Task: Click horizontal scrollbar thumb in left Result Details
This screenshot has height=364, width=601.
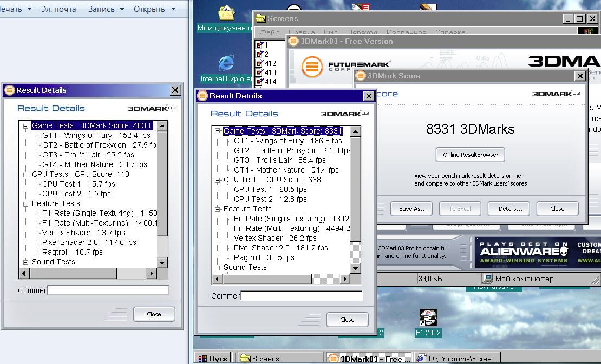Action: (73, 273)
